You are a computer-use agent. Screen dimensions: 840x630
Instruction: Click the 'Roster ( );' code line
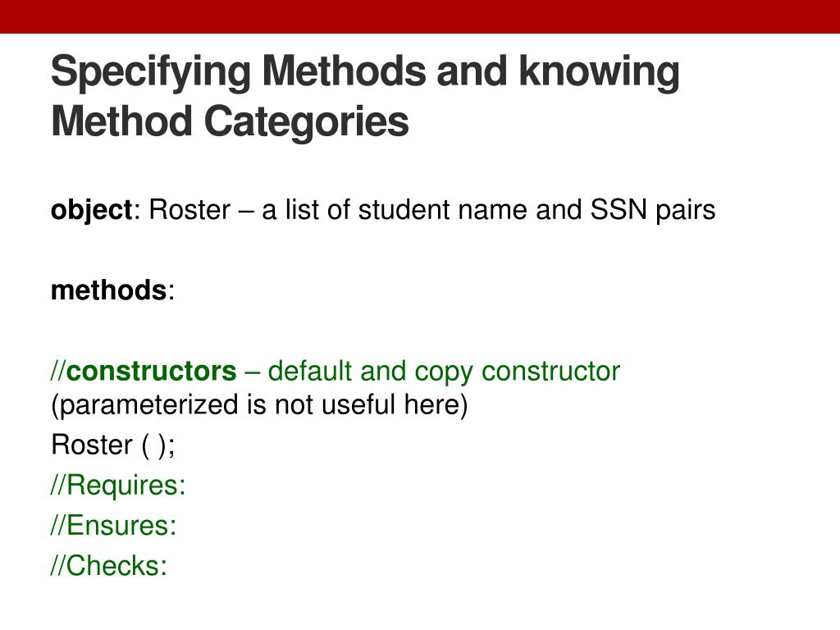[112, 445]
